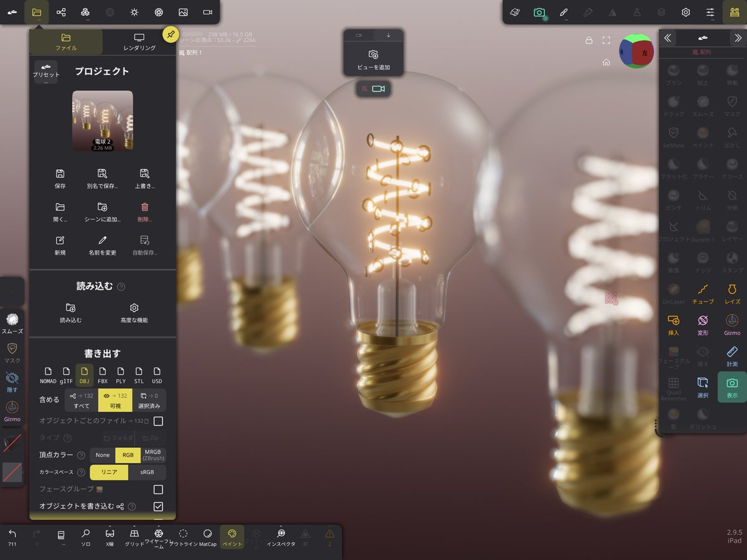Open the プリセット dropdown in project panel
Image resolution: width=747 pixels, height=560 pixels.
46,72
